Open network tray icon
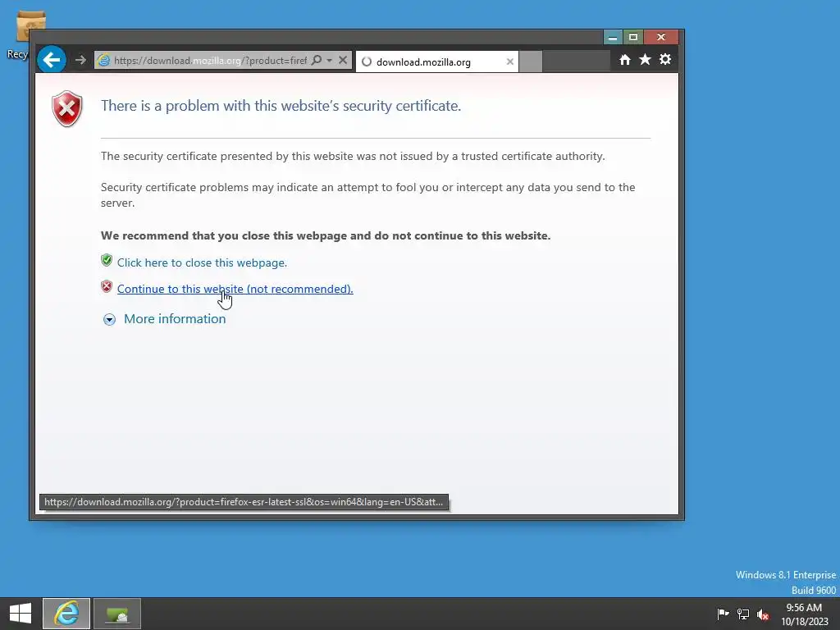Image resolution: width=840 pixels, height=630 pixels. (x=743, y=614)
